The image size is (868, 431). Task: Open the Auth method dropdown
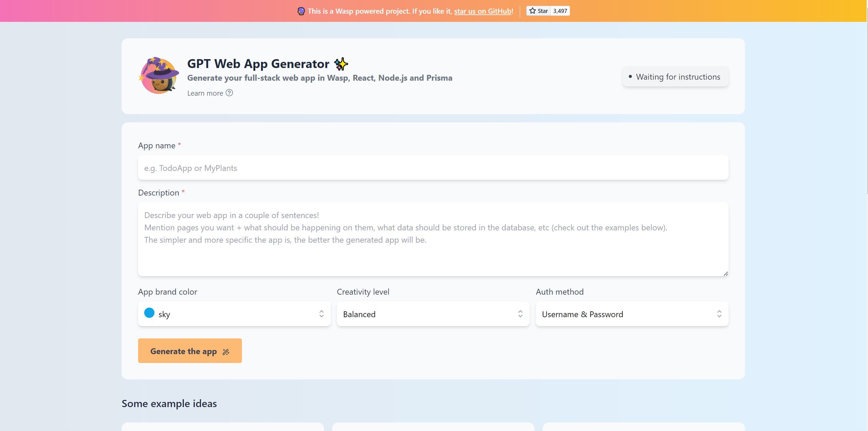coord(631,314)
